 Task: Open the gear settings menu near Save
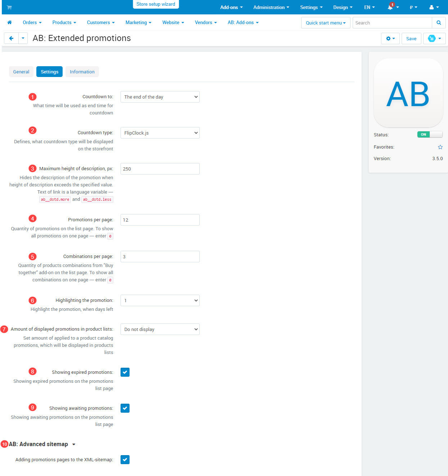tap(390, 38)
